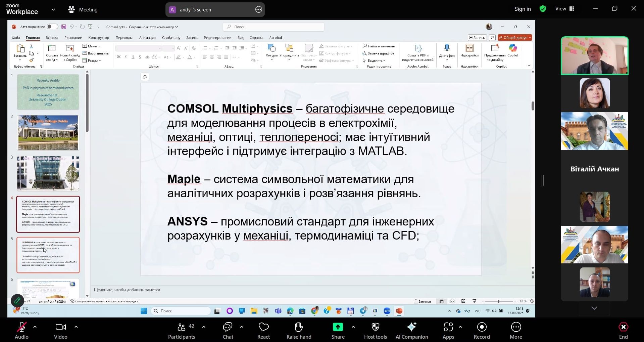The width and height of the screenshot is (644, 342).
Task: Open the Вставка tab
Action: pos(52,38)
